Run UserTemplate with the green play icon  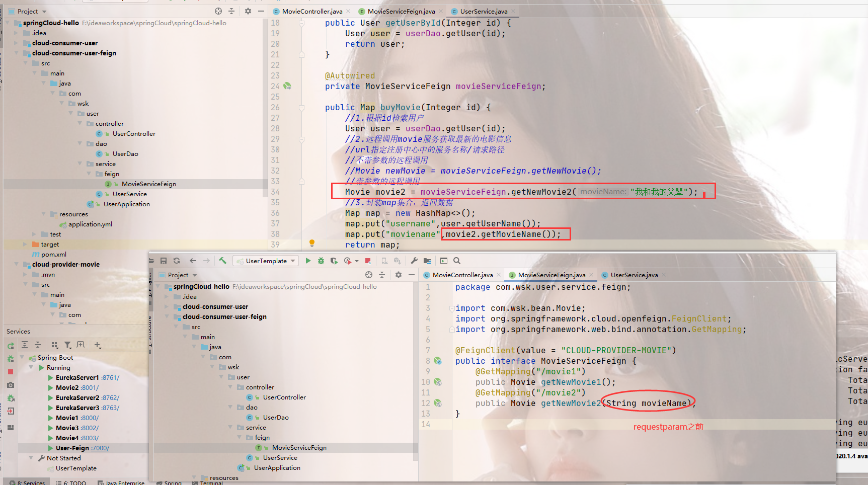coord(308,261)
